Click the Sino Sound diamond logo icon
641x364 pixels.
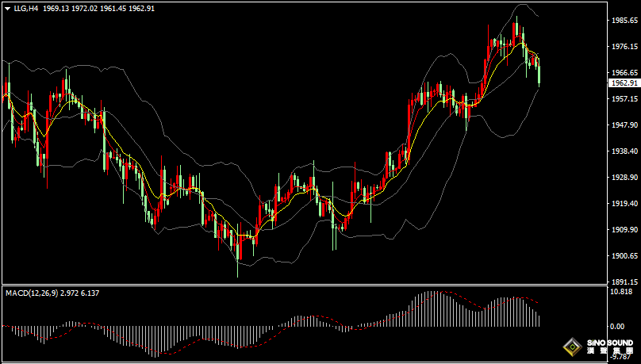point(571,347)
